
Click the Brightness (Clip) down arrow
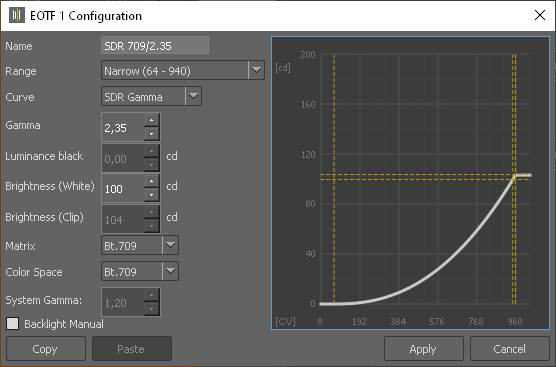pyautogui.click(x=152, y=226)
